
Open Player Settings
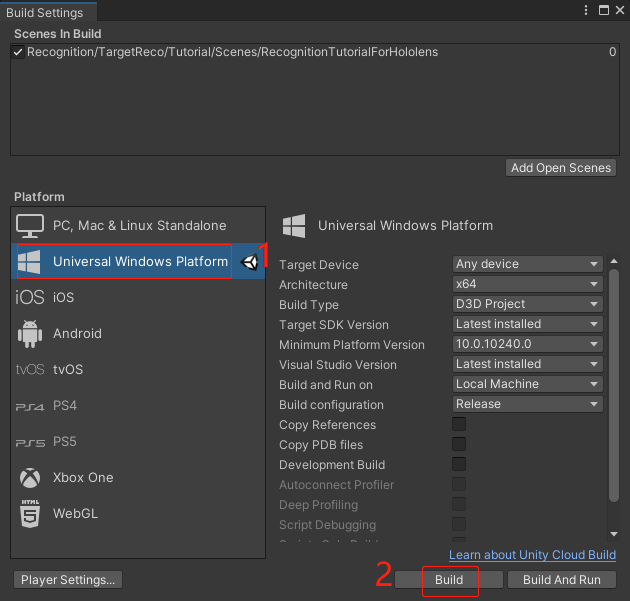coord(68,580)
